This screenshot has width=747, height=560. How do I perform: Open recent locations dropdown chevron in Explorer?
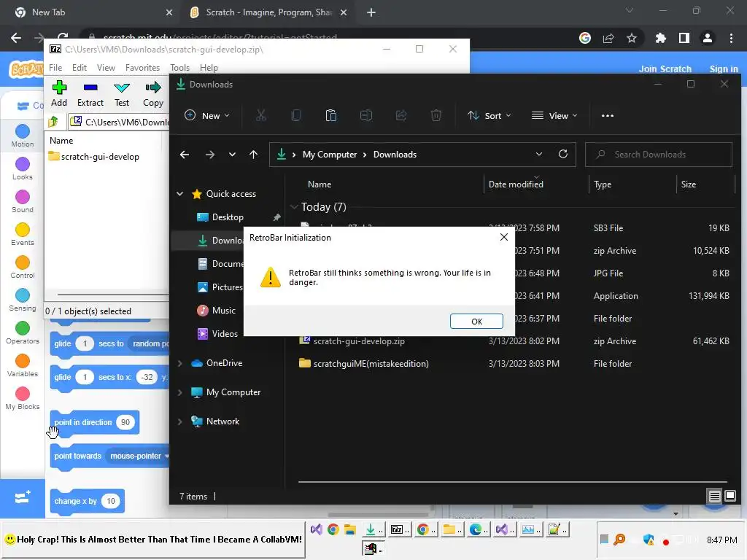coord(232,155)
